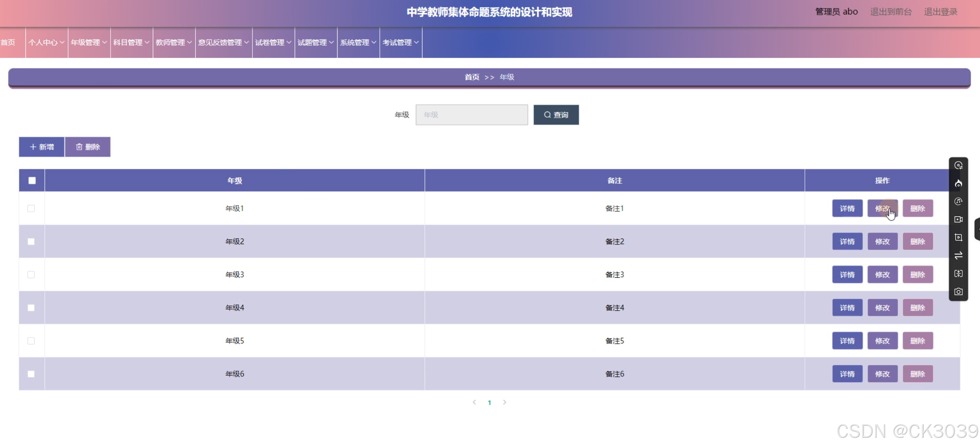
Task: Click the camera screenshot icon
Action: [958, 292]
